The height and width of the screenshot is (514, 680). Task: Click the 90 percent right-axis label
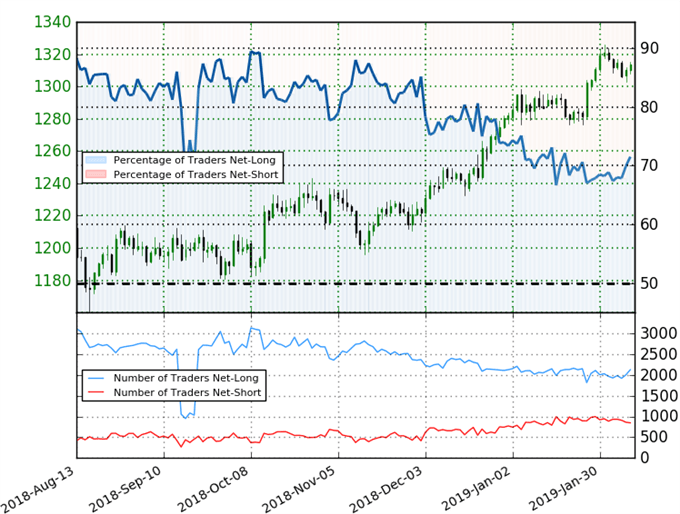coord(649,48)
